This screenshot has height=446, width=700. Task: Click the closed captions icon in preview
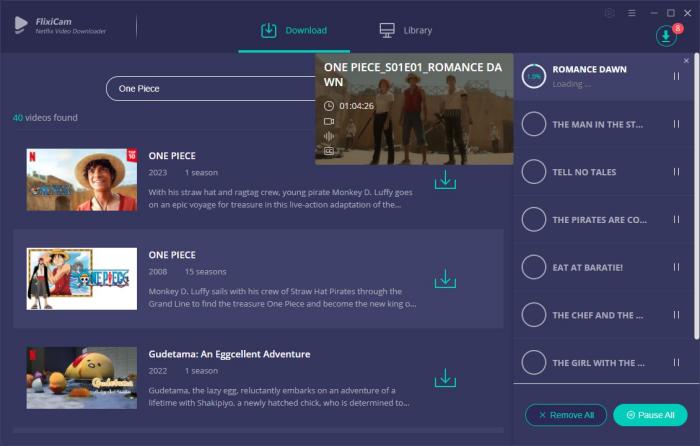click(x=329, y=150)
